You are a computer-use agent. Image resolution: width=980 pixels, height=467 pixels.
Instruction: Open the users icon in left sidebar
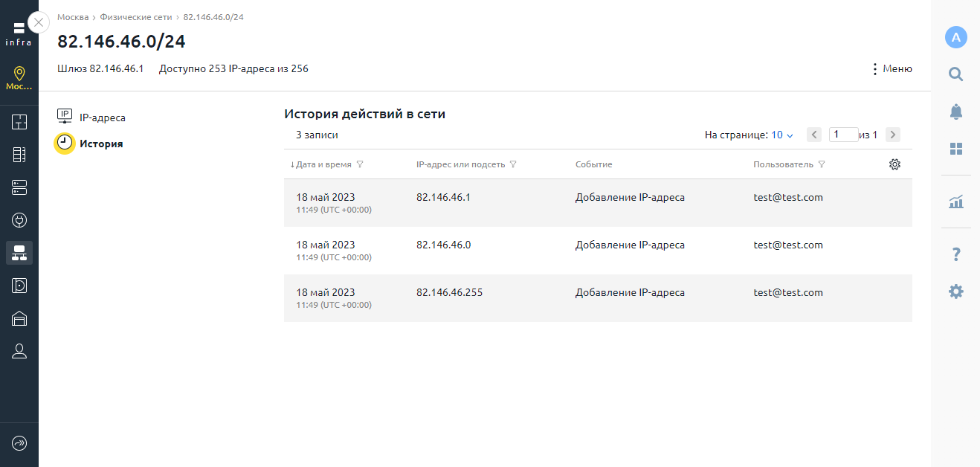pos(19,352)
